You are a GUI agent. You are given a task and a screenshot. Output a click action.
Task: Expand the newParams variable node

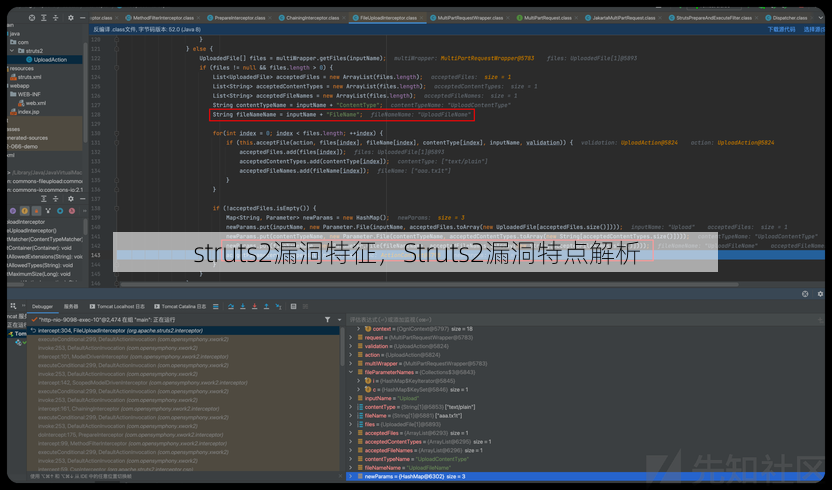pos(351,476)
